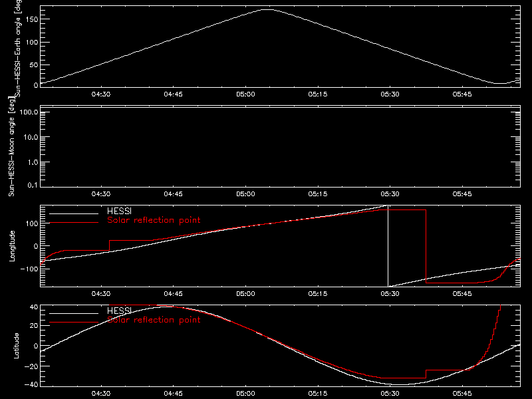
Task: Click the 05:00 label under Latitude plot
Action: [x=245, y=394]
